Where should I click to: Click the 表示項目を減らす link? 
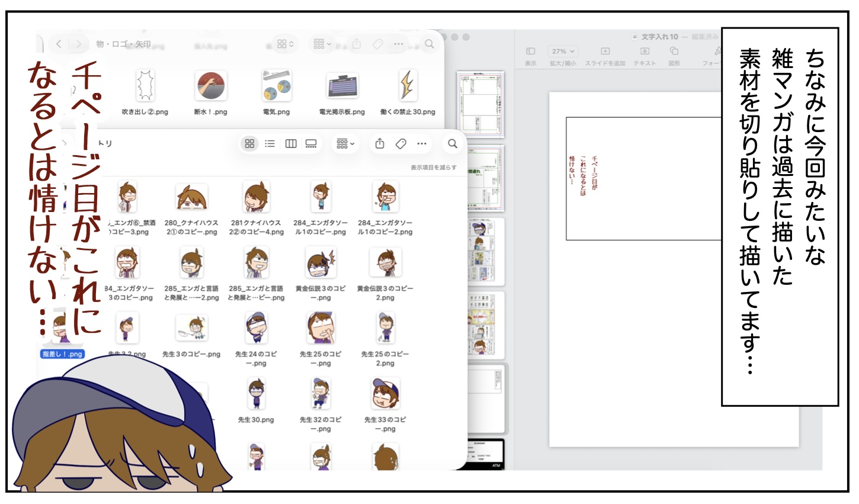click(433, 168)
